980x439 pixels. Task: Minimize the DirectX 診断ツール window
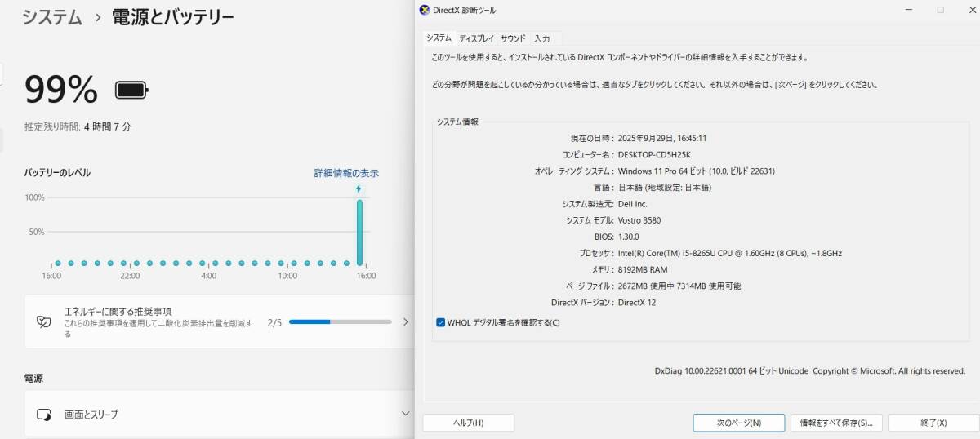coord(910,10)
